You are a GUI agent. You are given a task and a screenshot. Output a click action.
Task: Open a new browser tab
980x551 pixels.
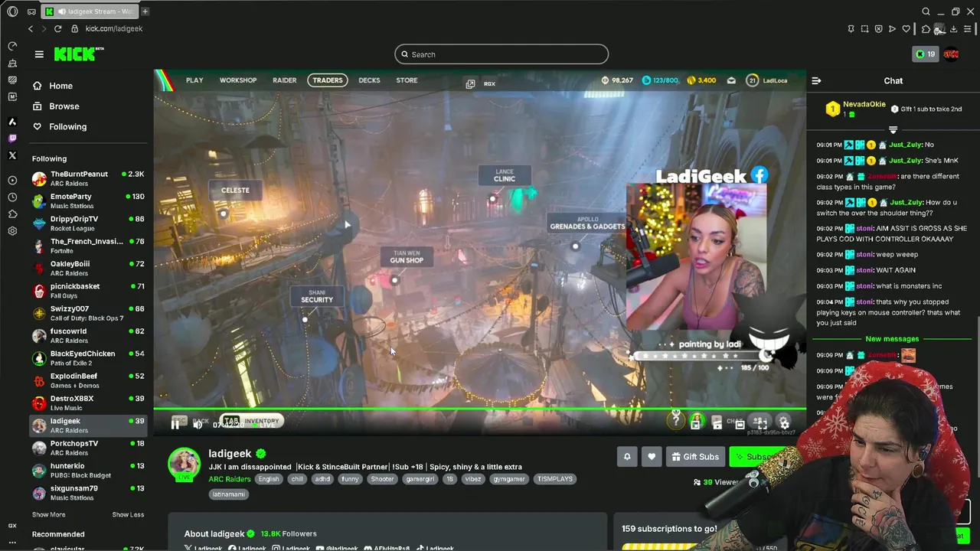coord(145,11)
